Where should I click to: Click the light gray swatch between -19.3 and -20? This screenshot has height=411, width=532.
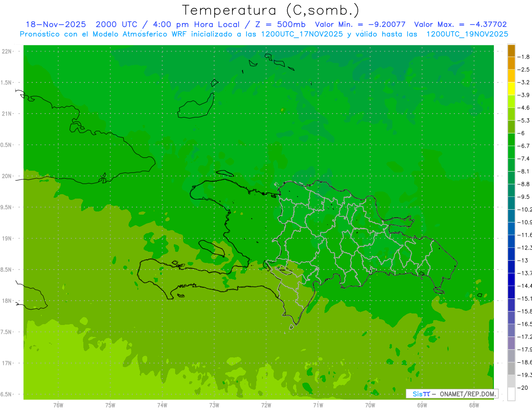tap(511, 381)
